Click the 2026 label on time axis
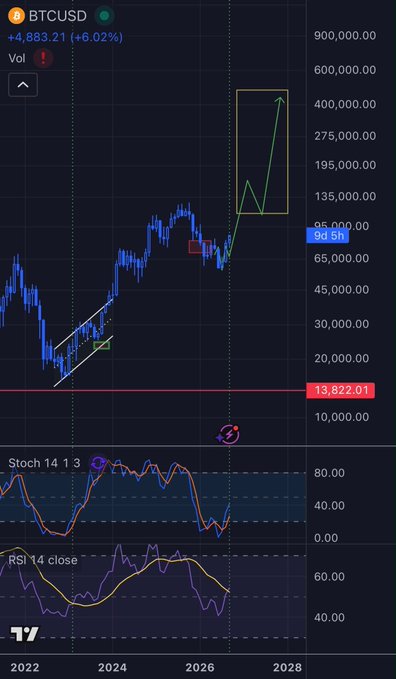Screen dimensions: 396x679 (200, 667)
